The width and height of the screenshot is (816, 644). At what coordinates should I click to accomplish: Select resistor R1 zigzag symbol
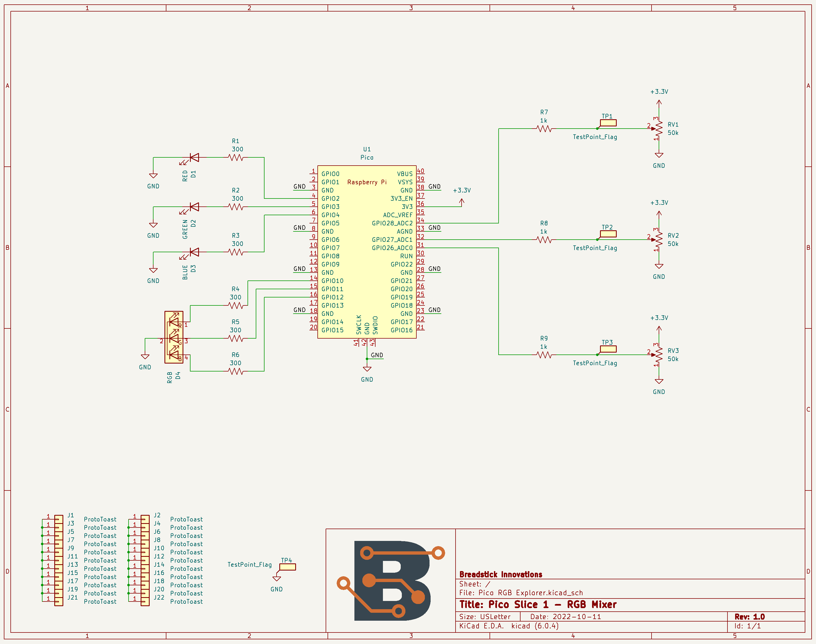click(236, 158)
